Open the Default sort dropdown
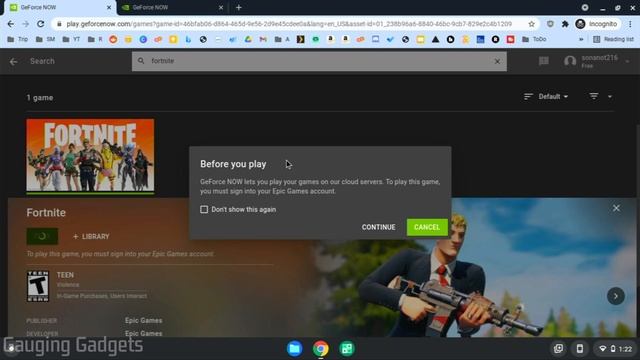 tap(546, 97)
